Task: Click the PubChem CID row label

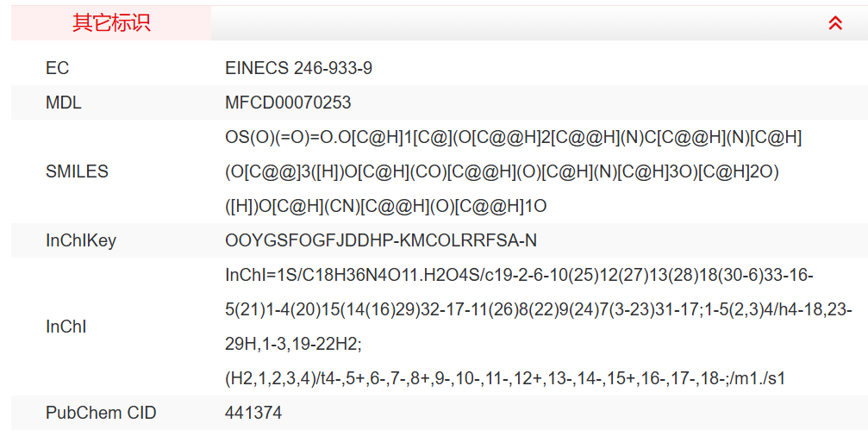Action: coord(101,413)
